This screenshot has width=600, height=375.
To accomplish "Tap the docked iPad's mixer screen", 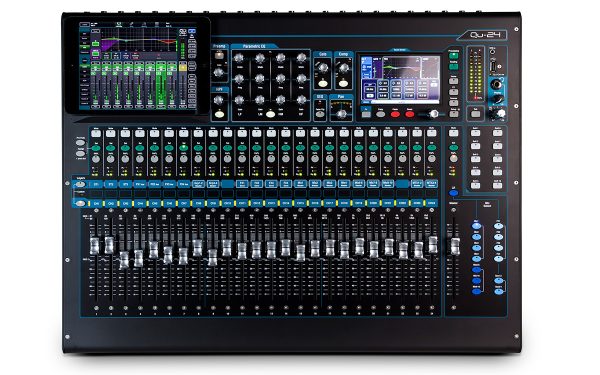I will [x=138, y=65].
